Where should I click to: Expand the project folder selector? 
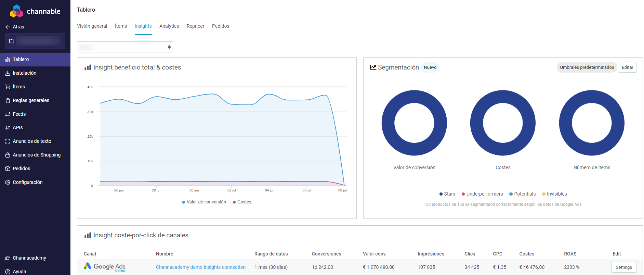coord(35,41)
